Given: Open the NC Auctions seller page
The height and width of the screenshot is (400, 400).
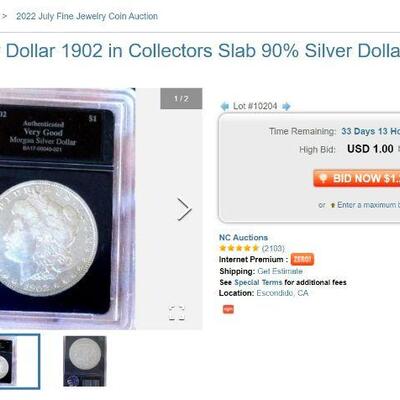Looking at the screenshot, I should [x=243, y=237].
